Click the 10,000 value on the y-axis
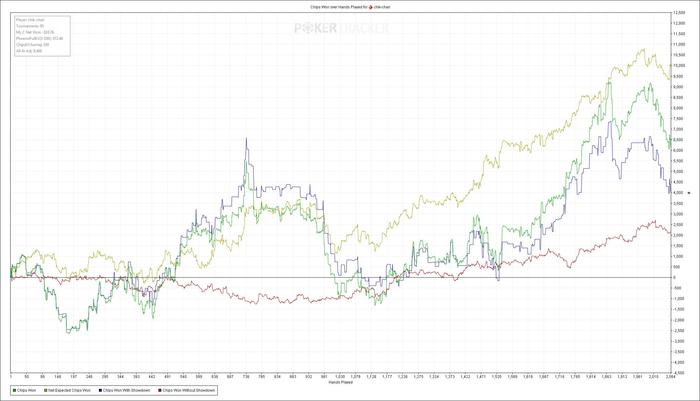 pos(679,66)
